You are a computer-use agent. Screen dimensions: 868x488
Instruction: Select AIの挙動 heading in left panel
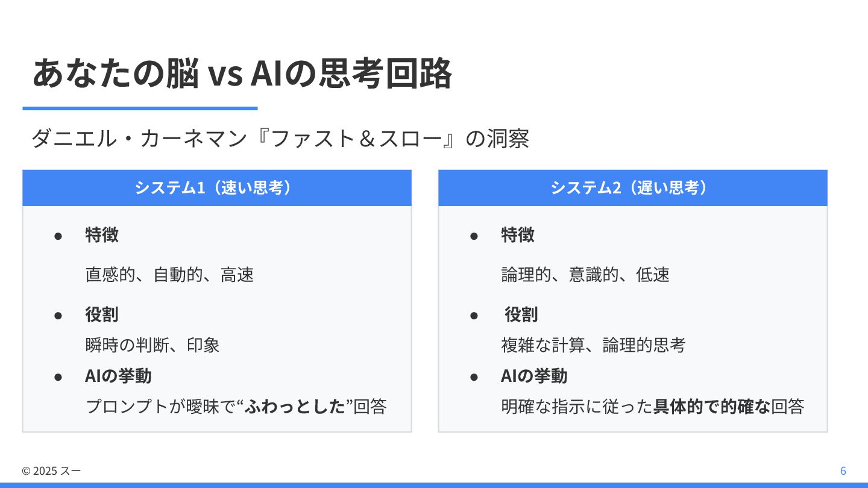(x=118, y=376)
